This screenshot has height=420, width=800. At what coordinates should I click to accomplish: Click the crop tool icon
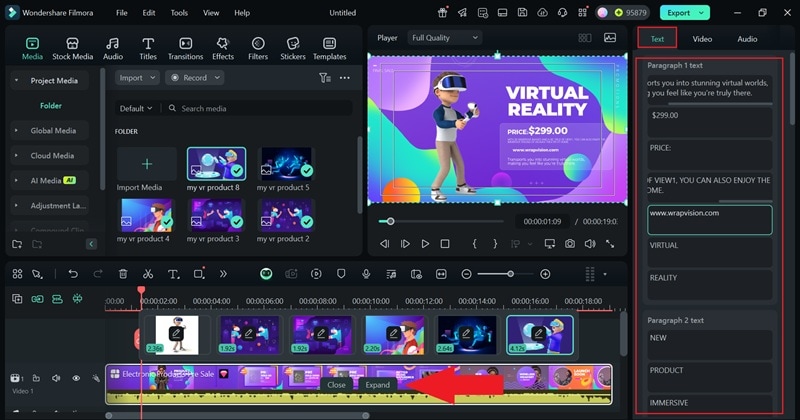click(199, 274)
